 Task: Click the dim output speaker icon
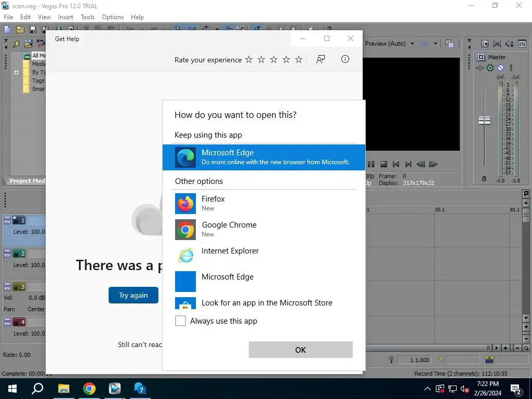coord(509,44)
